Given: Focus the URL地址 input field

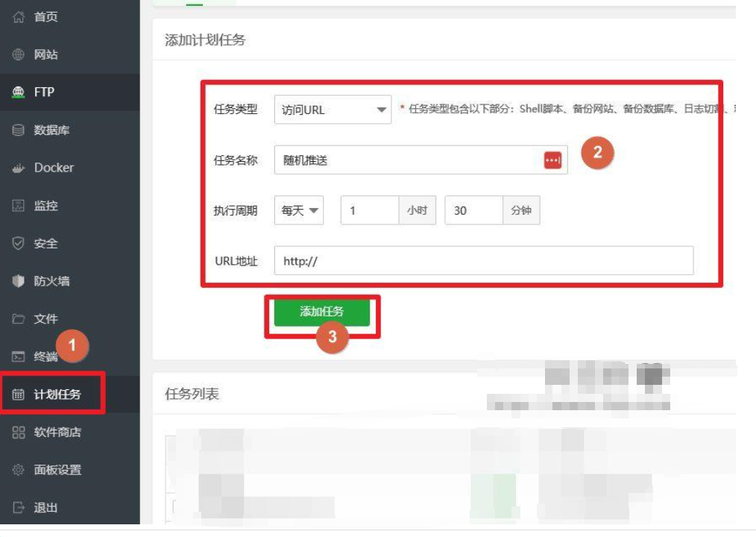Looking at the screenshot, I should (x=483, y=262).
